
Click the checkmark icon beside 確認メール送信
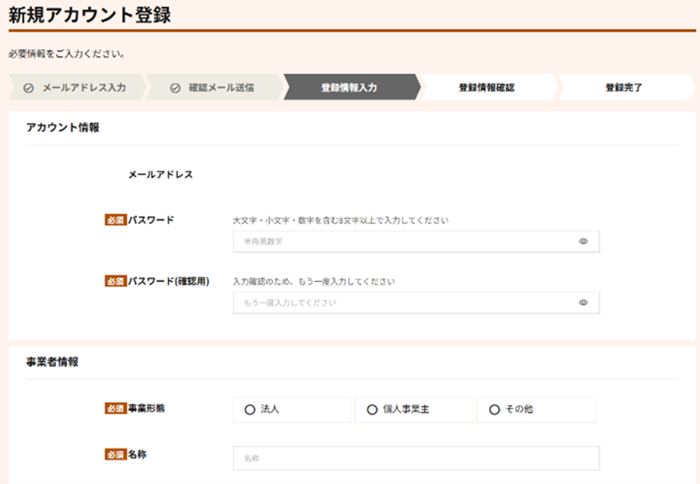pyautogui.click(x=174, y=88)
